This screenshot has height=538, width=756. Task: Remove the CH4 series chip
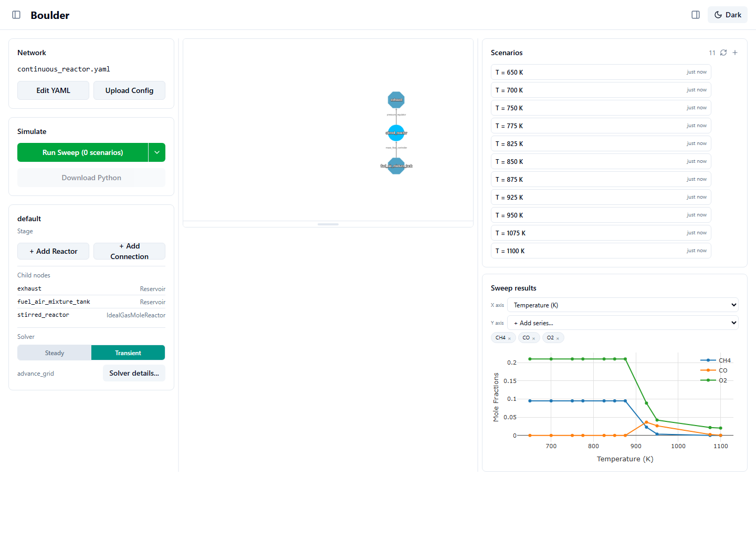tap(509, 338)
